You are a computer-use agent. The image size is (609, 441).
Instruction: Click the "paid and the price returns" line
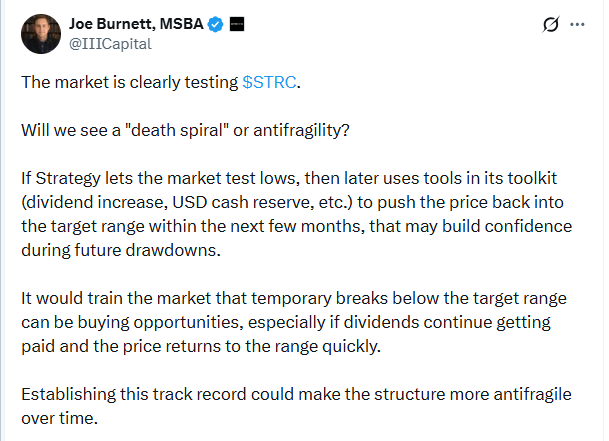pos(201,346)
